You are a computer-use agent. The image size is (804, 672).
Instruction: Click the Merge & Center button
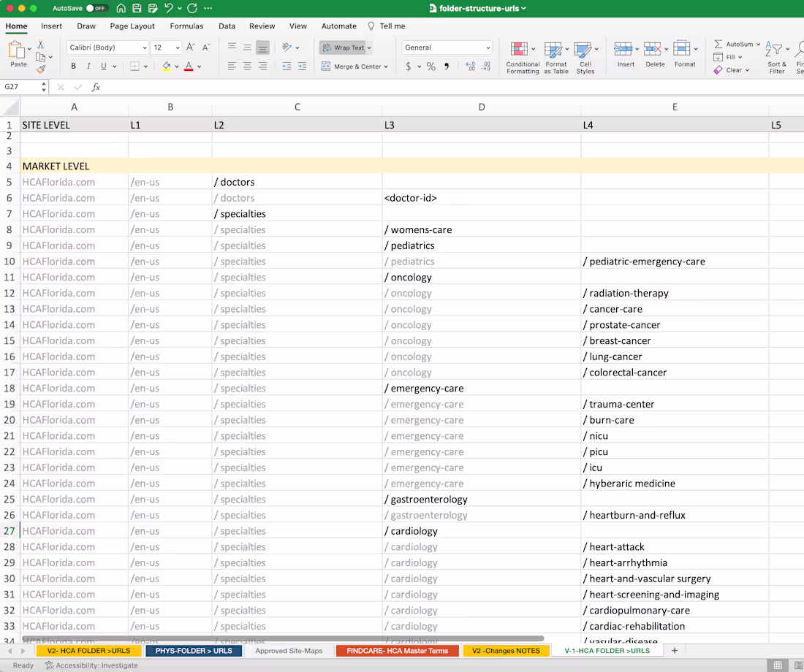[x=352, y=66]
